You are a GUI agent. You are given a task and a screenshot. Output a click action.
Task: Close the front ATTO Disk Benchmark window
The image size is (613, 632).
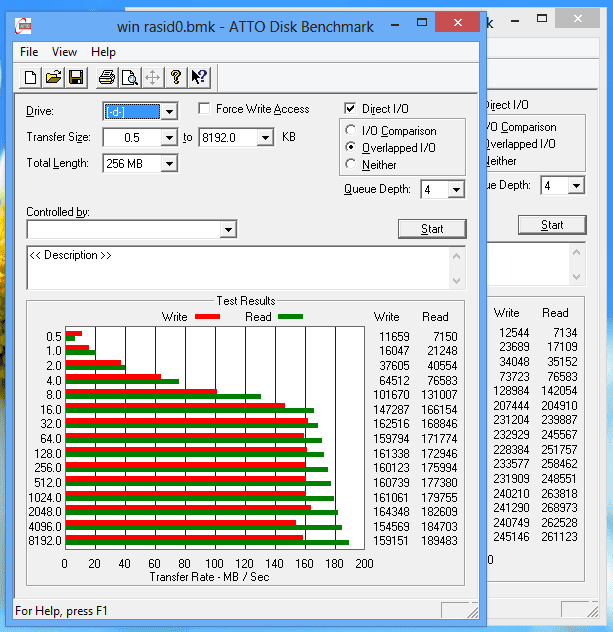tap(457, 23)
